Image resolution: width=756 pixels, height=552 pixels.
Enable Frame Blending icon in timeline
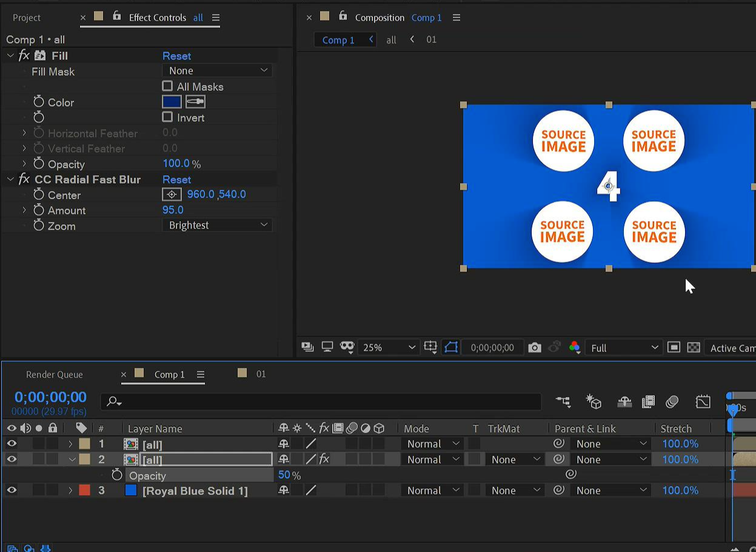[648, 401]
